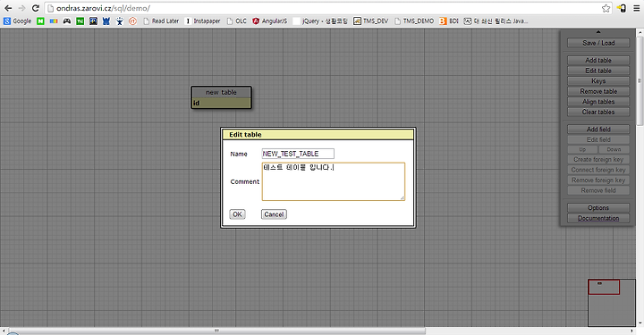Click the sidebar Remove foreign key button
644x335 pixels.
(598, 180)
